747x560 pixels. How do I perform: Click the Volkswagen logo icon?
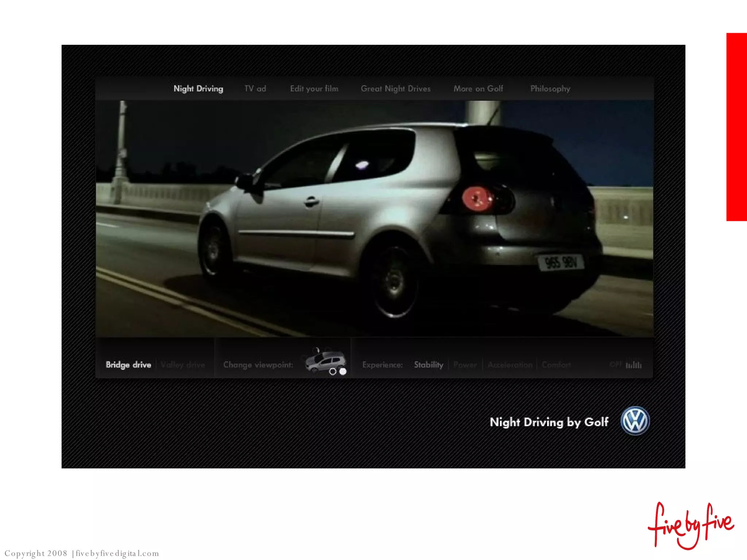tap(635, 421)
